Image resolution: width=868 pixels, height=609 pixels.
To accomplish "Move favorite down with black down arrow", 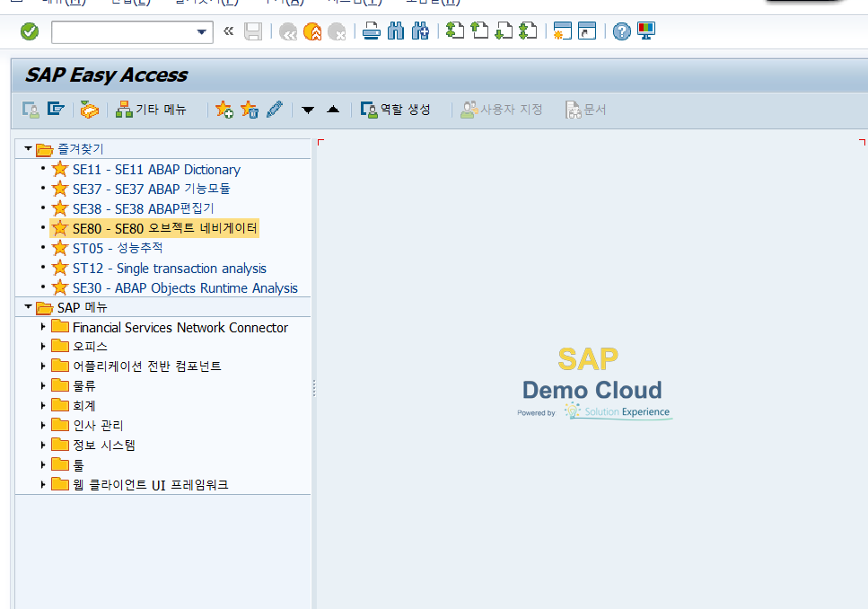I will (308, 110).
